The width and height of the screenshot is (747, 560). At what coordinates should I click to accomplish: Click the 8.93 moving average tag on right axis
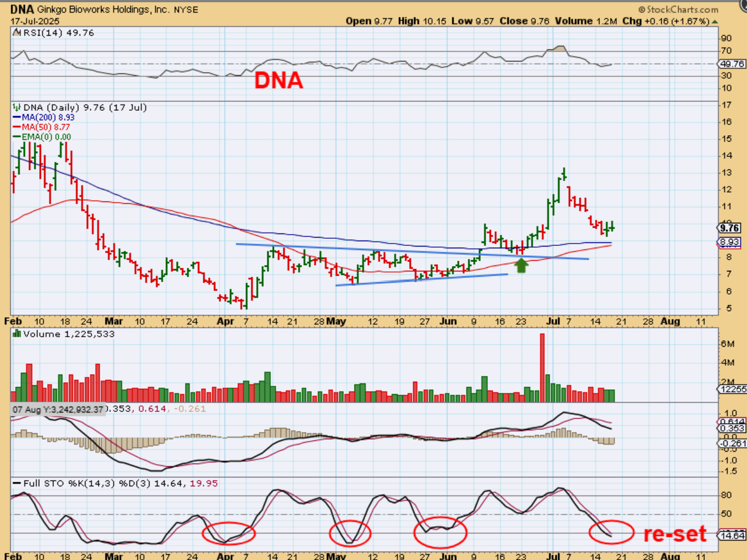point(727,242)
